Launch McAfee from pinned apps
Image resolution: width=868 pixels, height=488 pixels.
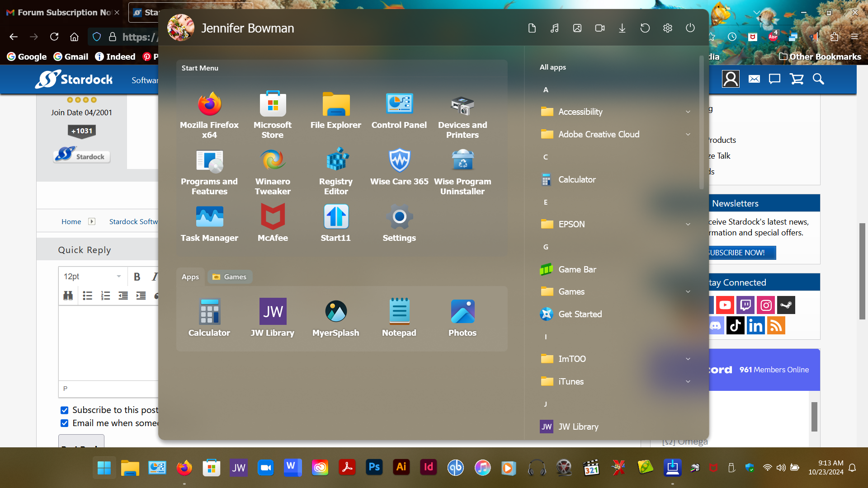[x=273, y=223]
